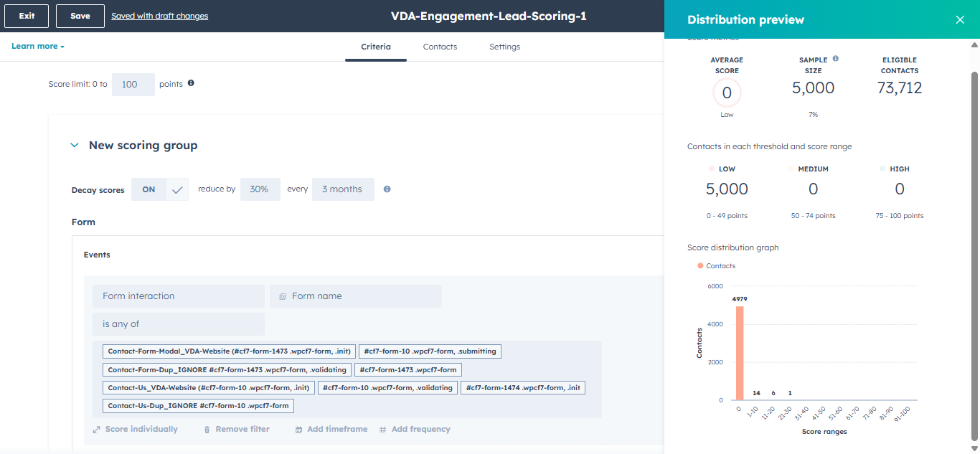This screenshot has height=454, width=980.
Task: Click the Remove filter trash icon
Action: [207, 430]
